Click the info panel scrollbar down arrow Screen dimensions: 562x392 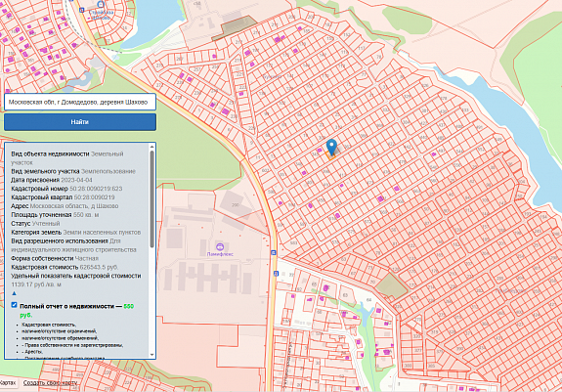point(151,355)
